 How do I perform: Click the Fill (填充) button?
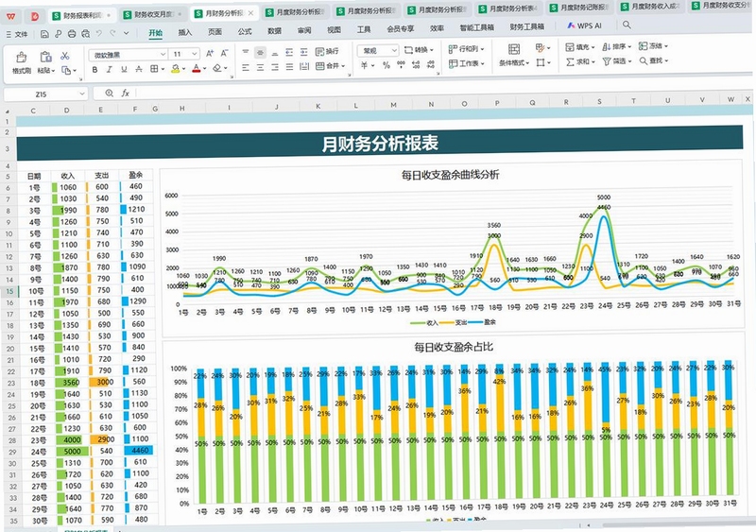pos(580,47)
